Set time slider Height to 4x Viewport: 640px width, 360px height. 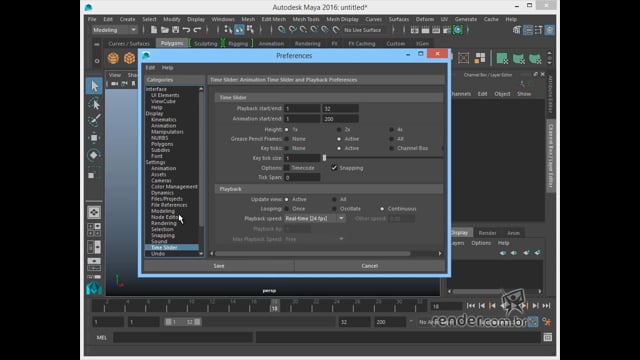click(x=391, y=129)
